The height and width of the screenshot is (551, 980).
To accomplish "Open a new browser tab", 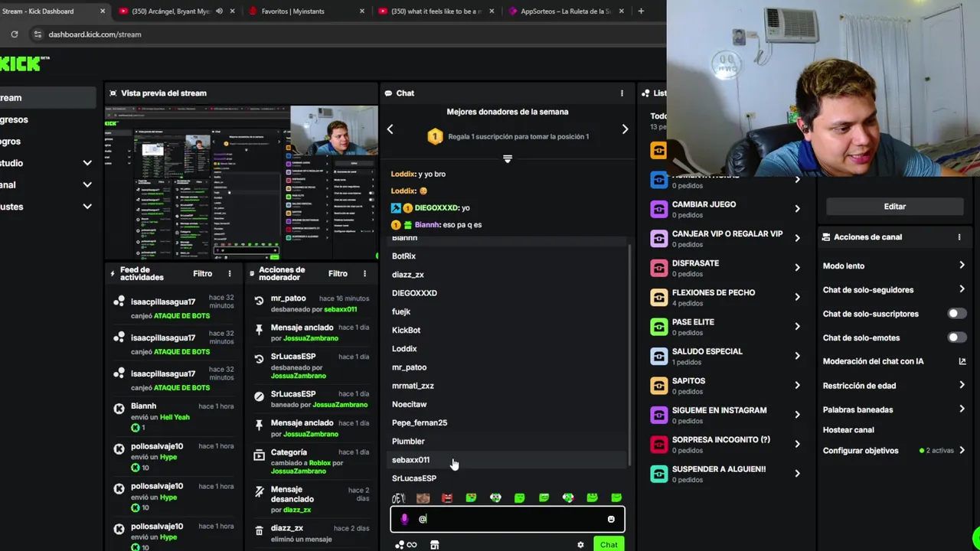I will coord(641,11).
